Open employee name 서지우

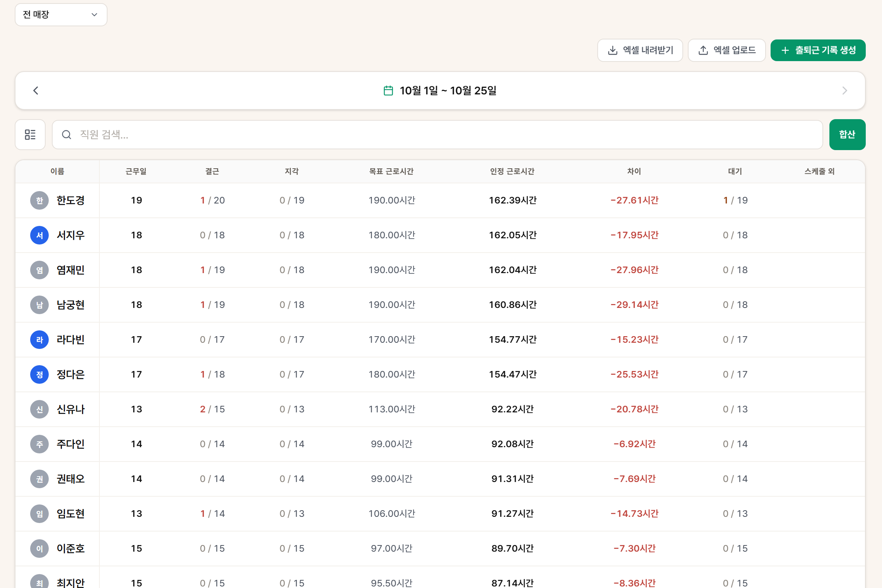click(x=70, y=235)
